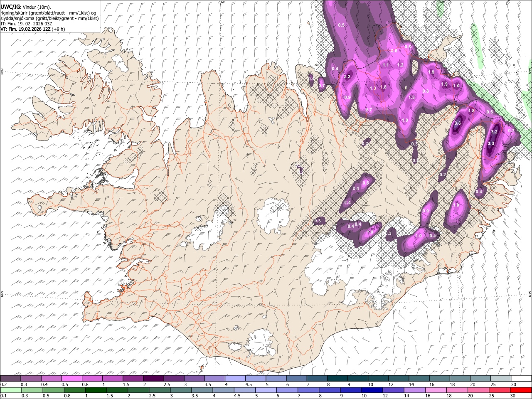The width and height of the screenshot is (532, 399).
Task: Click the 64N latitude label on right edge
Action: tap(530, 293)
